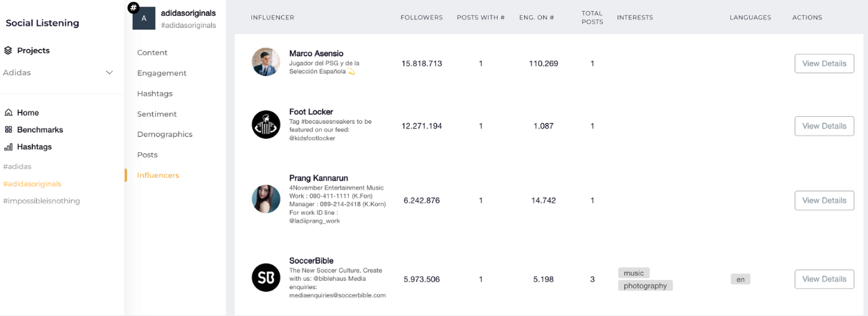Viewport: 868px width, 316px height.
Task: View Details for Prang Kannarun
Action: (824, 201)
